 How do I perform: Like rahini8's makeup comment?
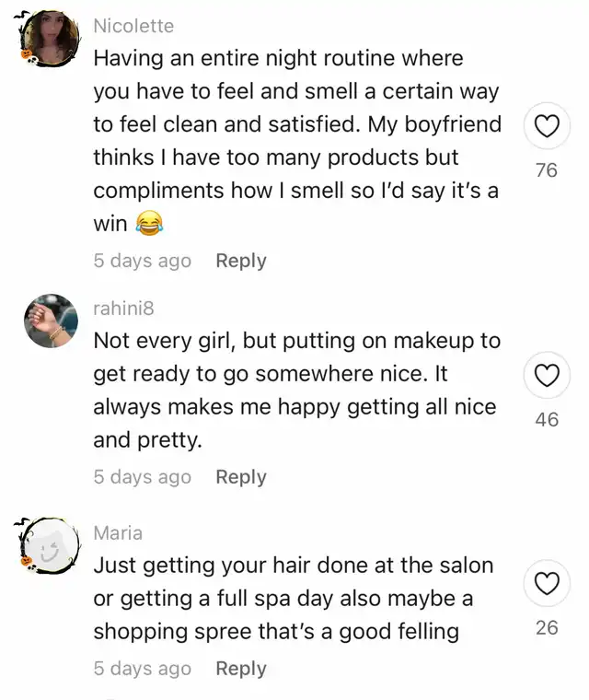coord(547,377)
